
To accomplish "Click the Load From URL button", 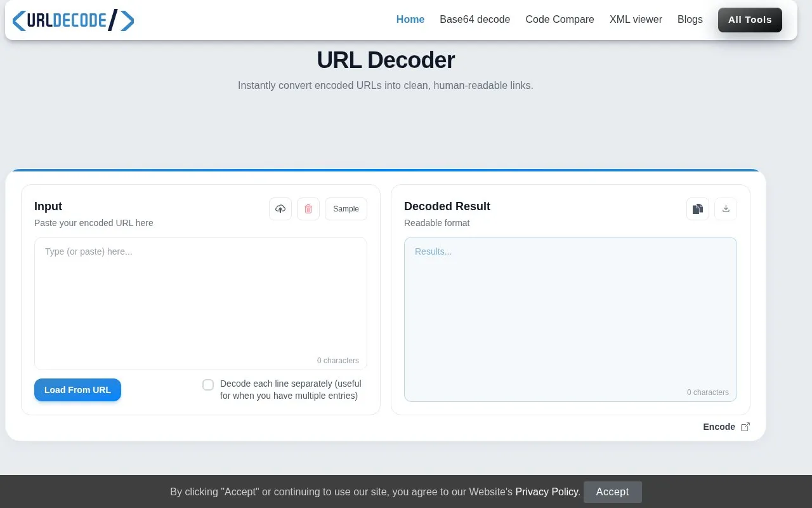I will pyautogui.click(x=77, y=390).
